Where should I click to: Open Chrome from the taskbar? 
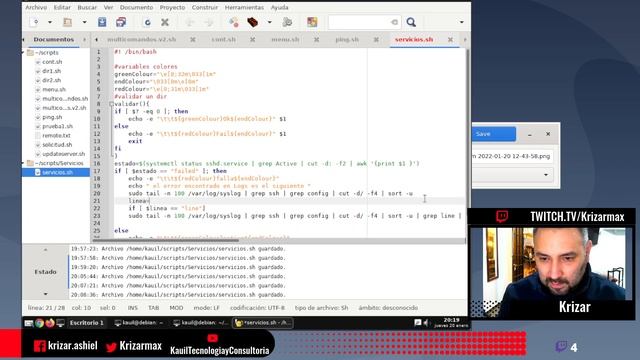point(40,323)
